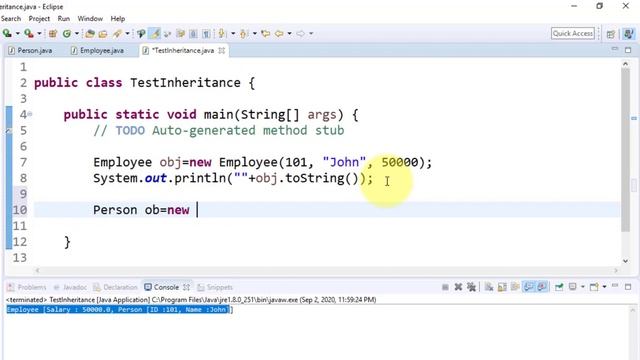
Task: Click Remove Launch icon in Console
Action: tap(458, 287)
